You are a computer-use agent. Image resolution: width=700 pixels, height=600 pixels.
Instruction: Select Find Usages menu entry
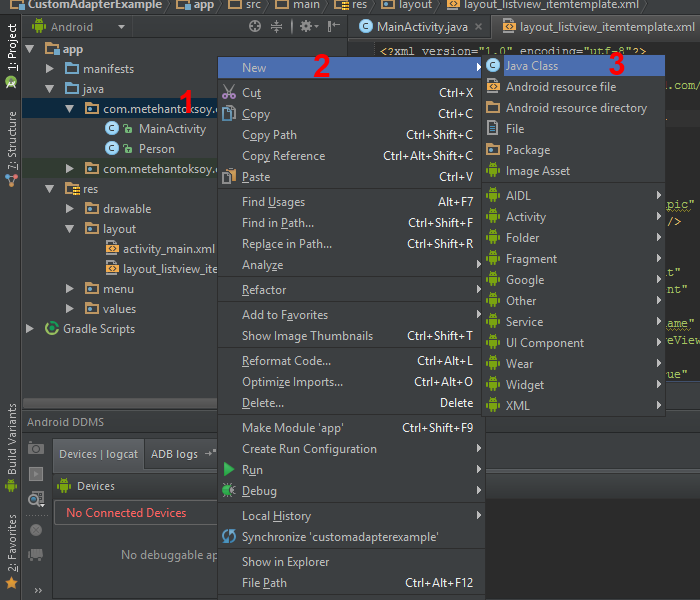350,202
